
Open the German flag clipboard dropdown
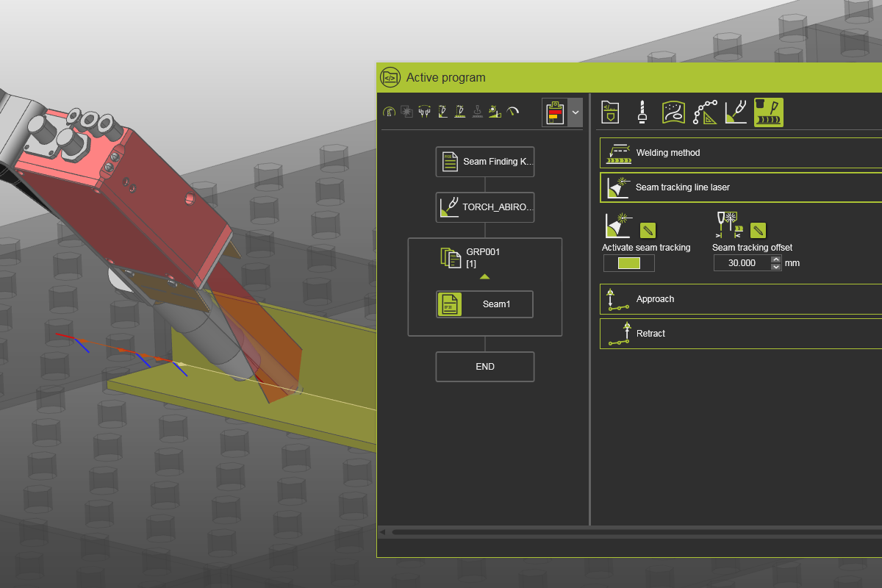coord(576,112)
